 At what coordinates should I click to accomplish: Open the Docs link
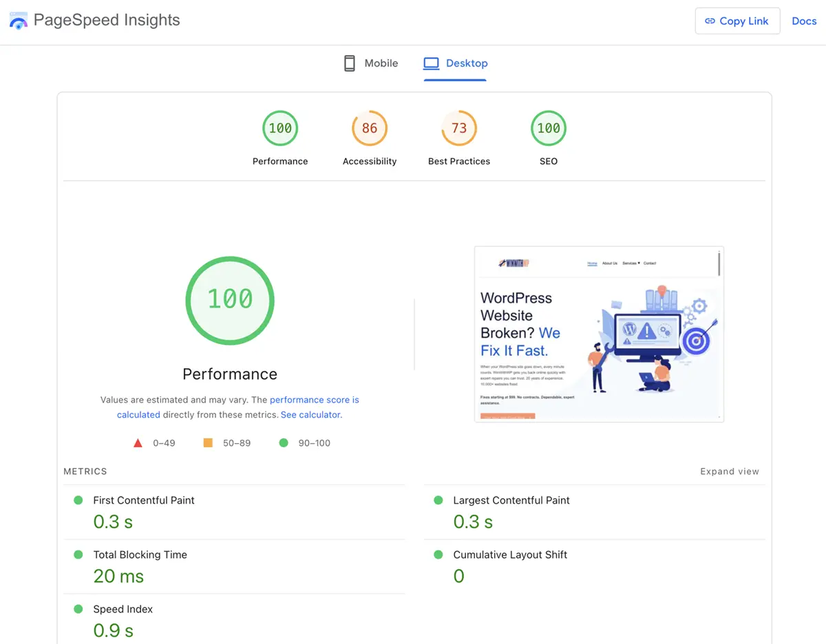[804, 21]
